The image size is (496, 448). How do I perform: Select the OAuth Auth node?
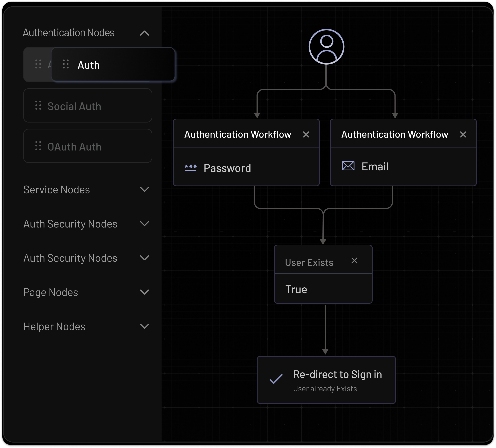coord(88,146)
